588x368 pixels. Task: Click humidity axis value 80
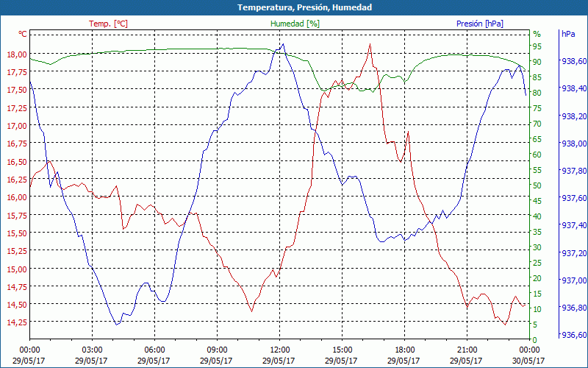pyautogui.click(x=537, y=93)
